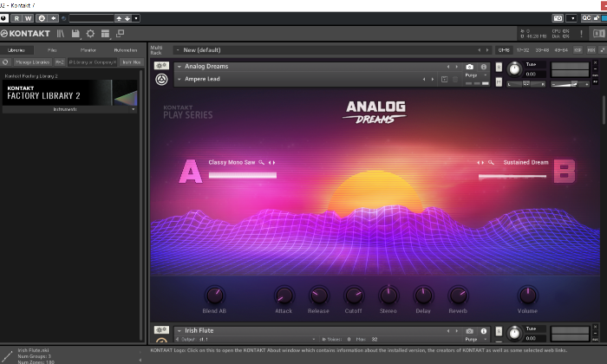Switch to the Libraries tab
The image size is (607, 364).
point(16,50)
